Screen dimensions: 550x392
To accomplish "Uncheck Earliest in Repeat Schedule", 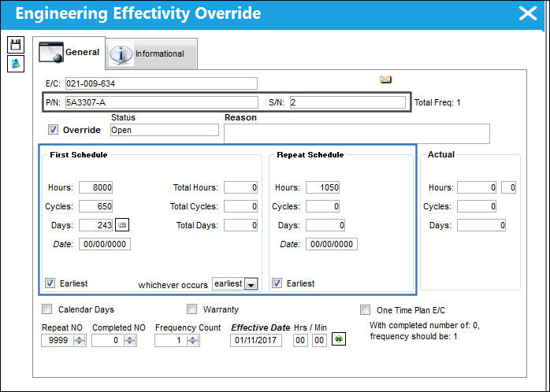I will pyautogui.click(x=277, y=283).
